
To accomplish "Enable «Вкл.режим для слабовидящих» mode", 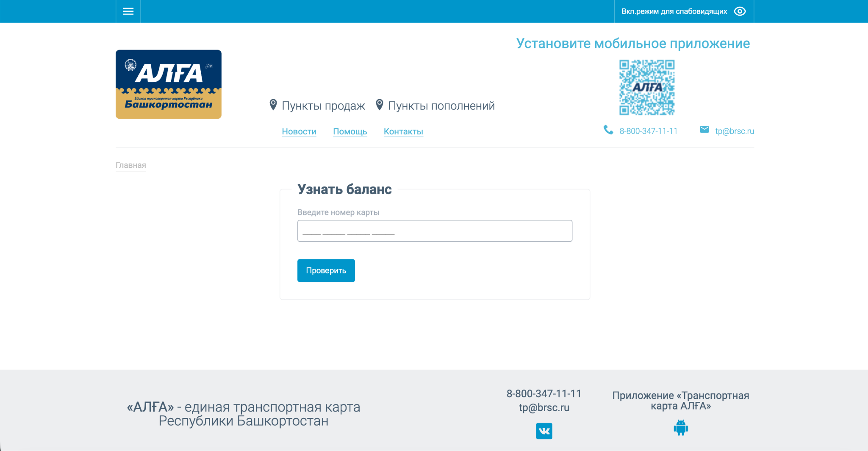I will pyautogui.click(x=674, y=11).
